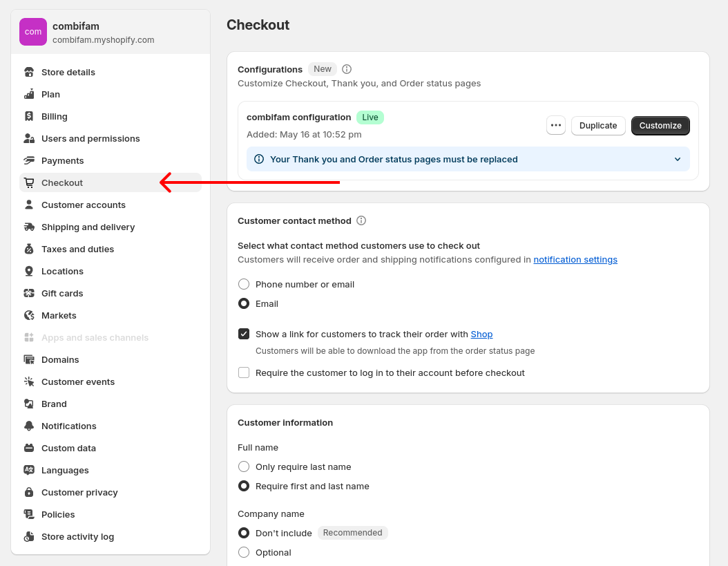Go to the Notifications settings section
The image size is (728, 566).
coord(69,426)
